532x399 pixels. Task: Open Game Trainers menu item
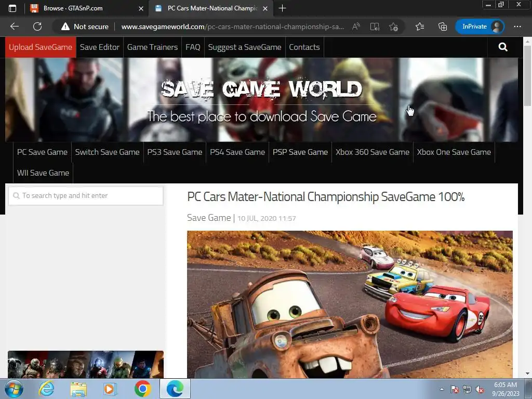pos(152,47)
